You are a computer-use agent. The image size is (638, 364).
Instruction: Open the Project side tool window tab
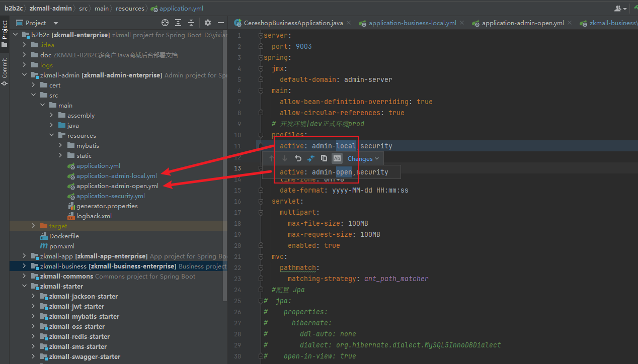point(5,34)
